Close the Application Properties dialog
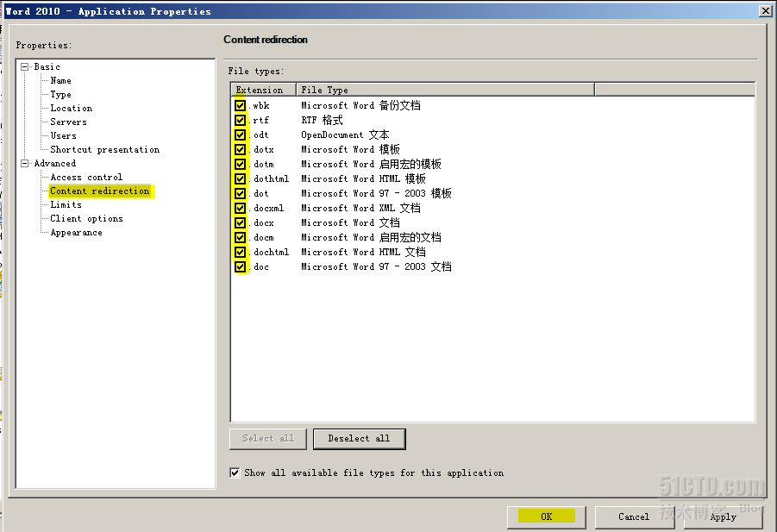 766,11
